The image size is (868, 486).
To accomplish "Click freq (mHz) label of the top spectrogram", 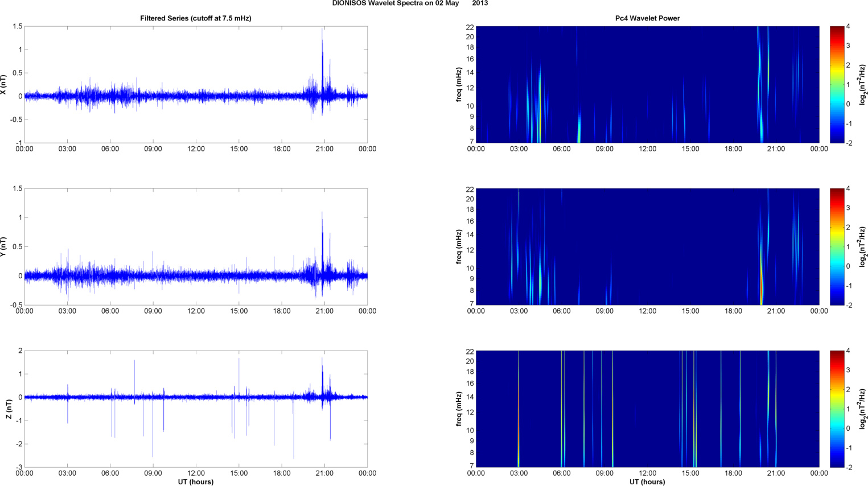I will [x=459, y=85].
